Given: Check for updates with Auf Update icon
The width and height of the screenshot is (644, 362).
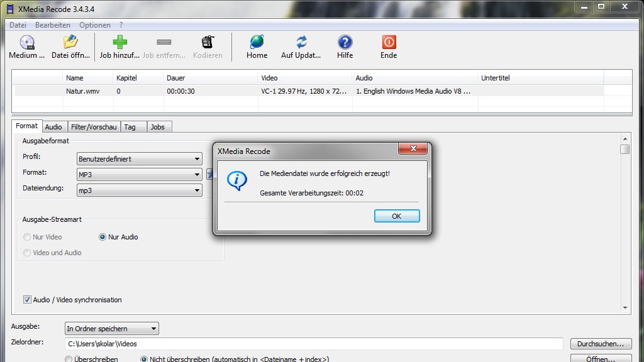Looking at the screenshot, I should (x=301, y=42).
